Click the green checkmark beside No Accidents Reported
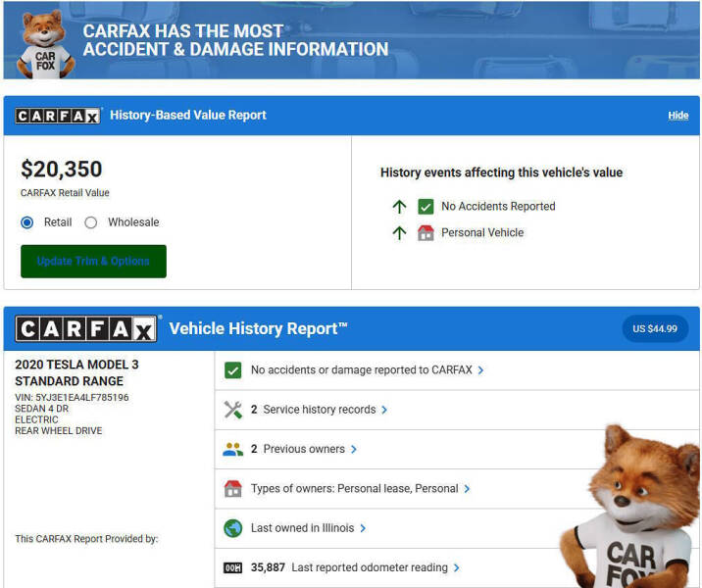Screen dimensions: 702x588 click(426, 207)
